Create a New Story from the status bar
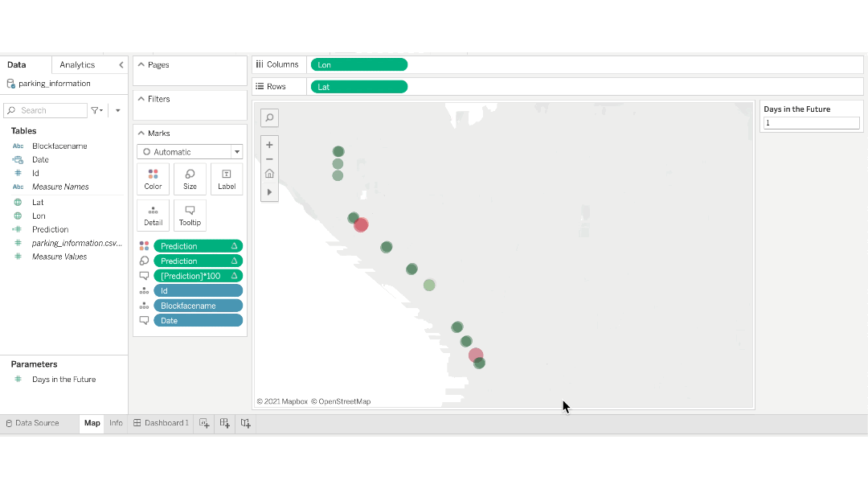The width and height of the screenshot is (868, 489). click(245, 423)
